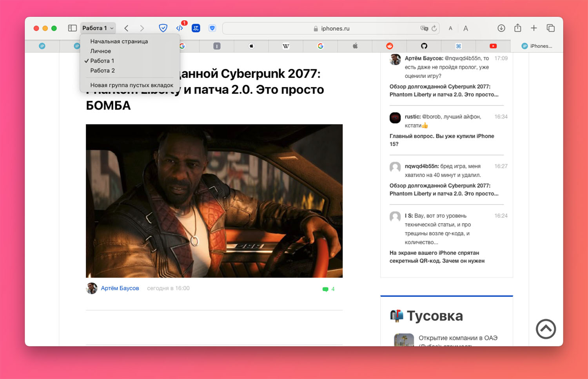Click the Share icon in toolbar
The height and width of the screenshot is (379, 588).
pos(517,28)
